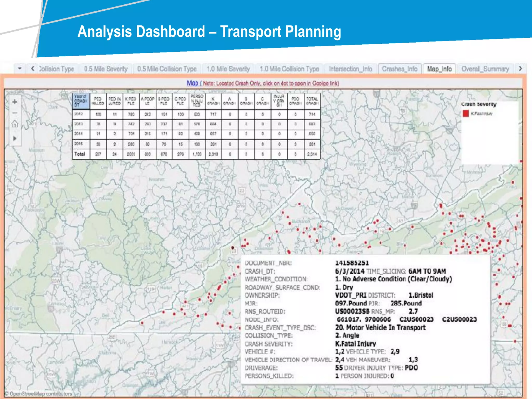Open 1.0 Mile Collision Type tab
Viewport: 532px width, 399px height.
click(x=289, y=69)
